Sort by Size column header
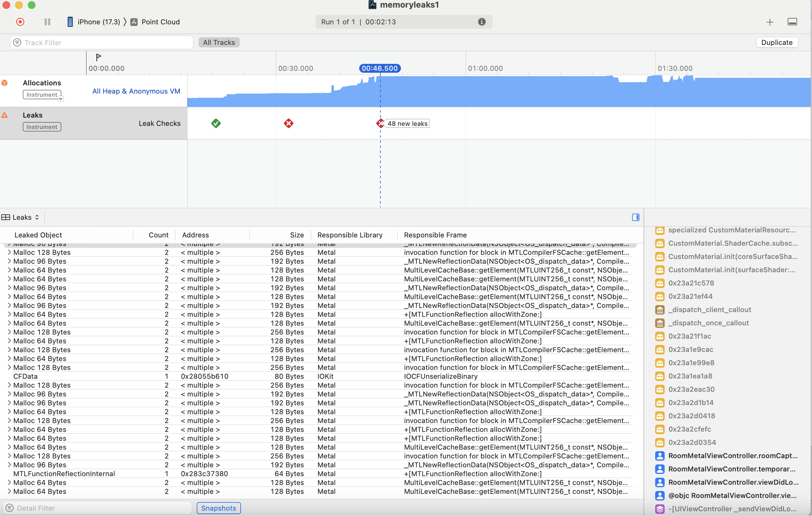812x516 pixels. click(x=297, y=235)
